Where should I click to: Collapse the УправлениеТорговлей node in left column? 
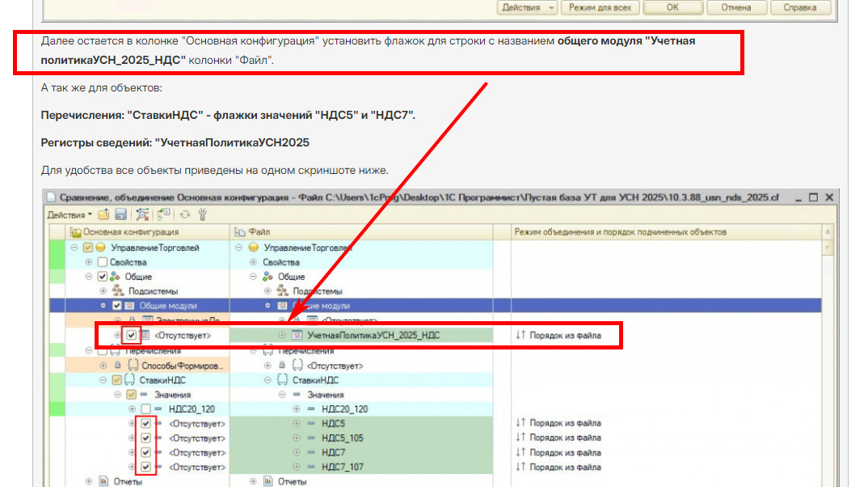pyautogui.click(x=74, y=248)
